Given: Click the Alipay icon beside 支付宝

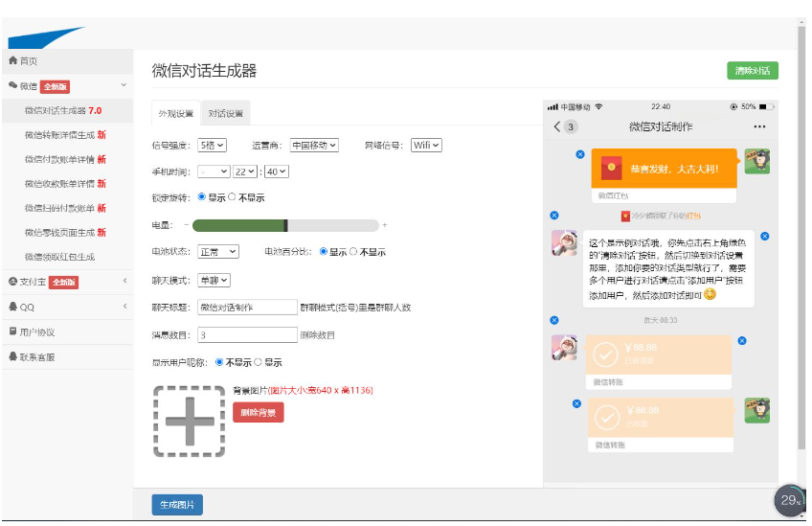Looking at the screenshot, I should 13,282.
